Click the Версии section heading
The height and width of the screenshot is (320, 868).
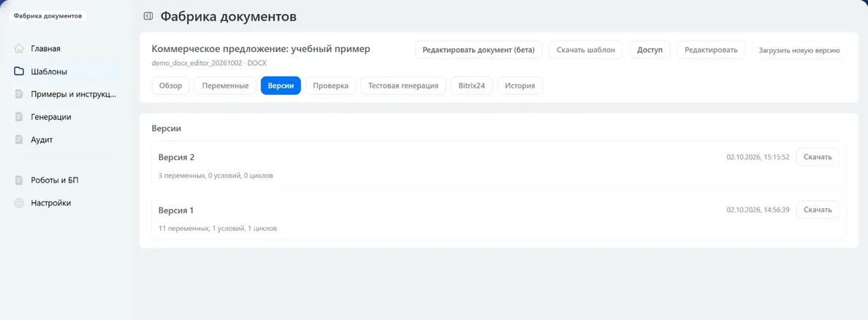[x=167, y=129]
